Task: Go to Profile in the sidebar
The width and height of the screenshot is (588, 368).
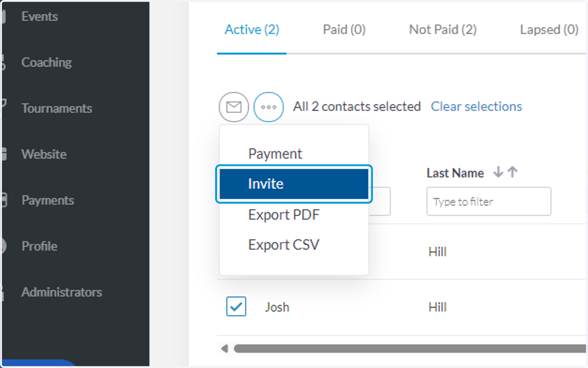Action: coord(39,246)
